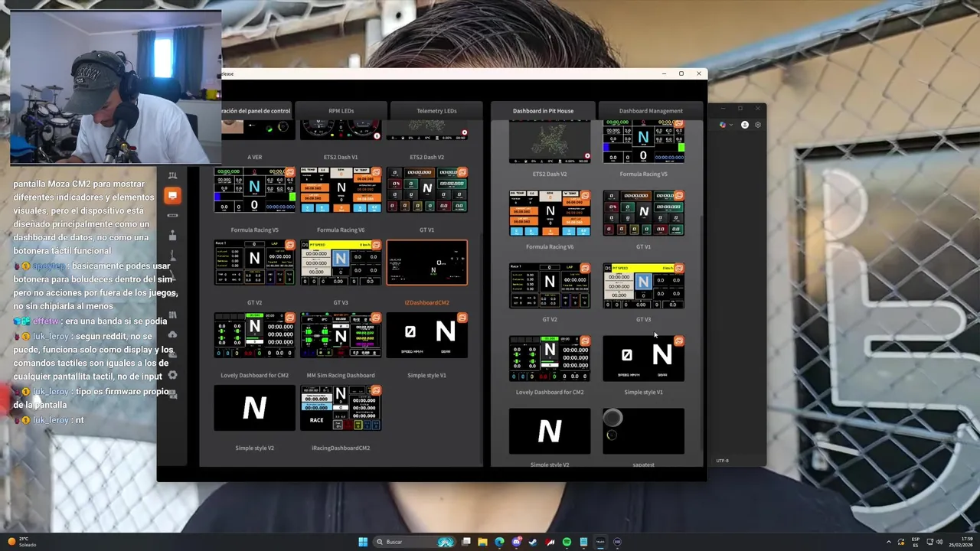Click orange badge on right-list GT V2

pyautogui.click(x=585, y=269)
